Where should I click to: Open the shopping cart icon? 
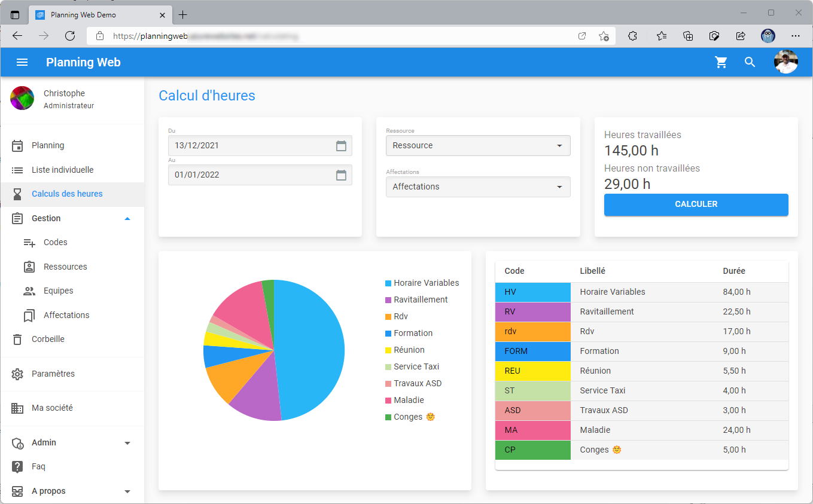coord(721,62)
